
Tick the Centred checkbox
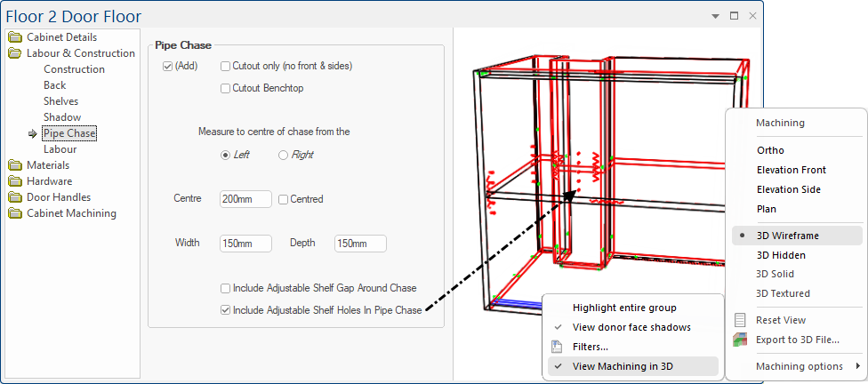tap(284, 199)
